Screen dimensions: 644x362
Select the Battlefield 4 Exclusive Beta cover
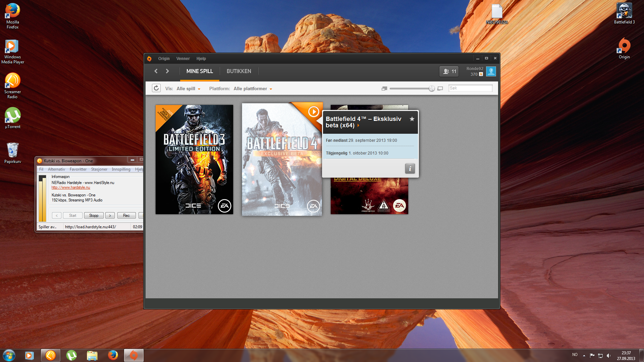pos(282,160)
